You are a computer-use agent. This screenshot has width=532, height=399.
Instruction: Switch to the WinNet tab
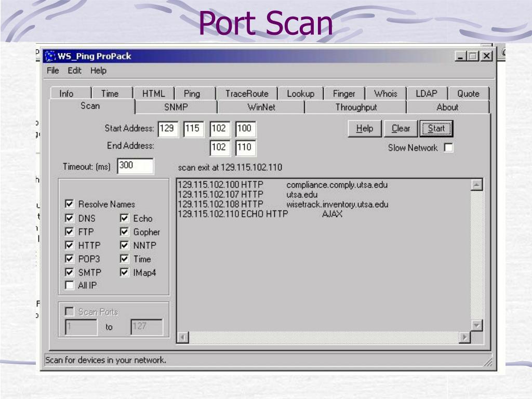pos(261,107)
